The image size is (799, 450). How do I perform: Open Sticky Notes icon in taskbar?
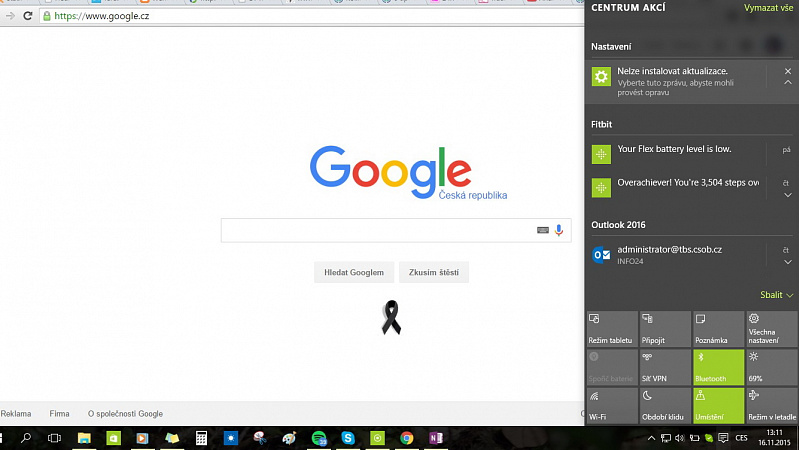[x=172, y=438]
